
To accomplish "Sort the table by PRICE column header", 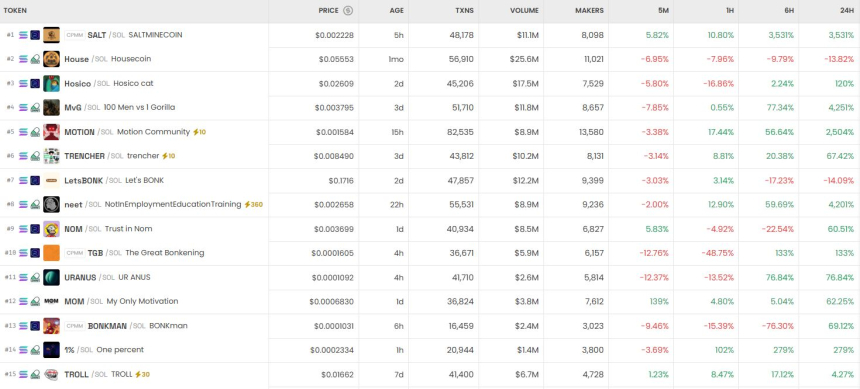I will coord(329,10).
